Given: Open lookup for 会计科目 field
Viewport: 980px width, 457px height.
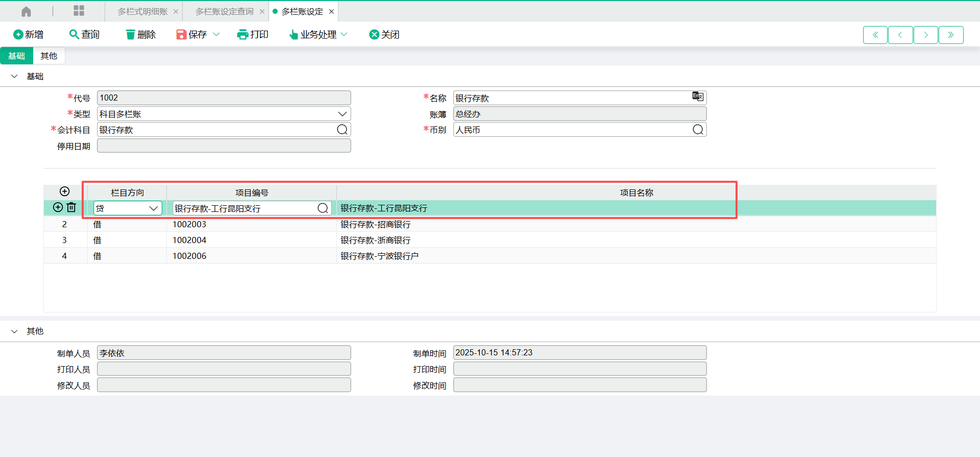Looking at the screenshot, I should click(x=342, y=130).
